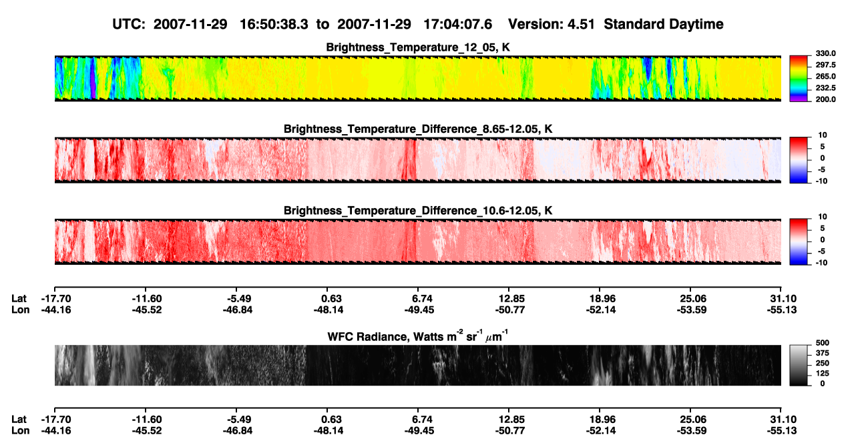
Task: Click the grayscale WFC radiance color bar
Action: click(x=799, y=365)
